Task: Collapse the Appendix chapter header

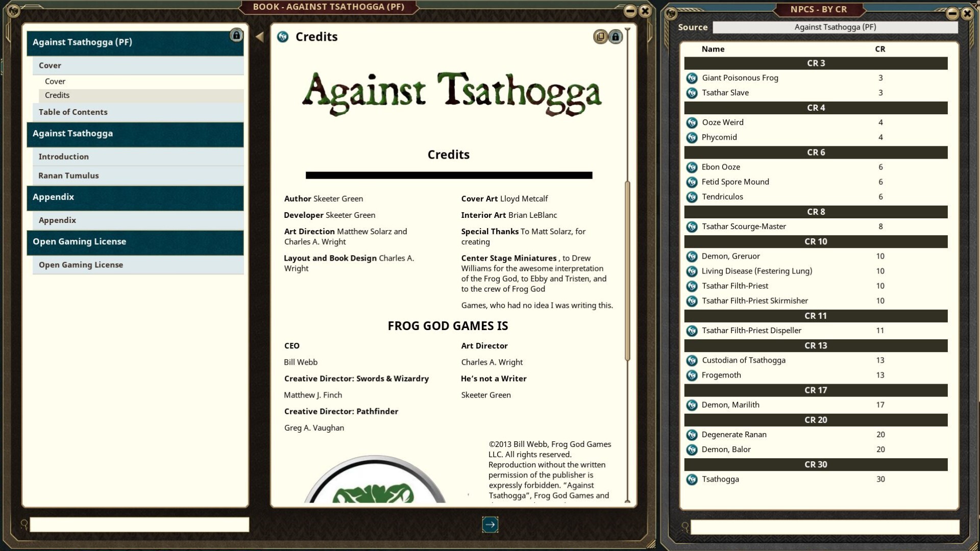Action: (x=135, y=197)
